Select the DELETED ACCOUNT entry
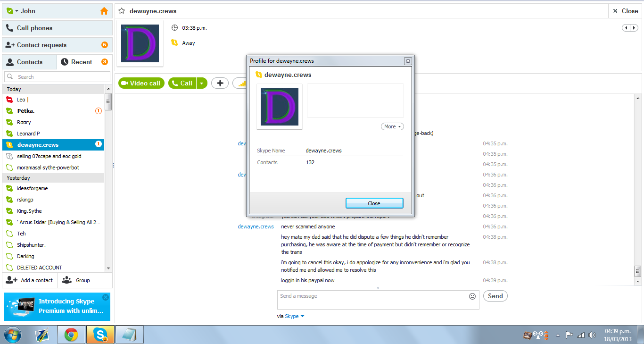644x344 pixels. click(53, 268)
